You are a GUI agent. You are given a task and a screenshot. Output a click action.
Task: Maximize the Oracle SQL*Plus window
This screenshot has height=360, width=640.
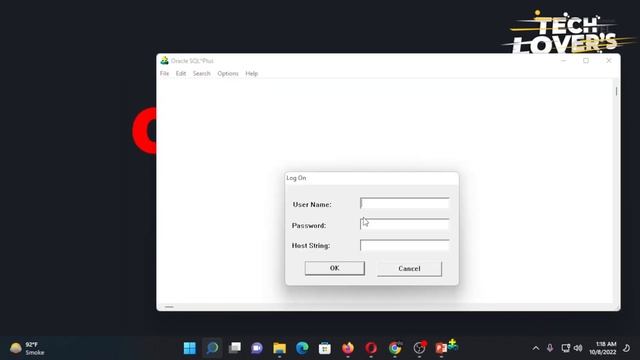(586, 60)
